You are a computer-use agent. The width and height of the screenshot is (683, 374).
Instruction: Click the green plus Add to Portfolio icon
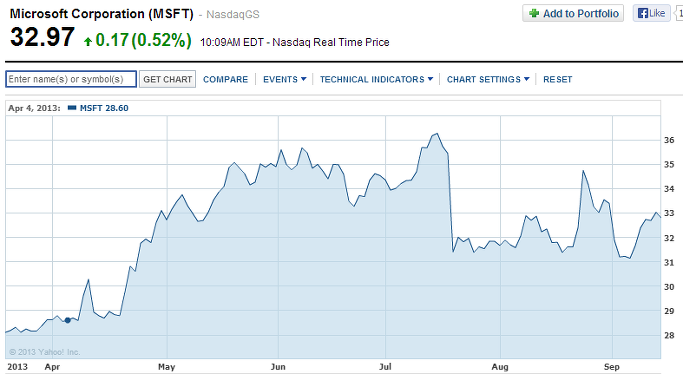(x=534, y=13)
